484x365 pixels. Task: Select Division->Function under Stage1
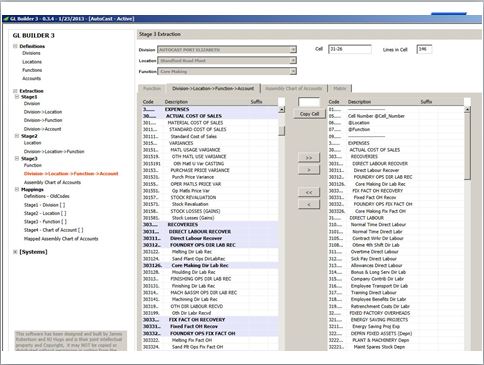click(x=43, y=120)
